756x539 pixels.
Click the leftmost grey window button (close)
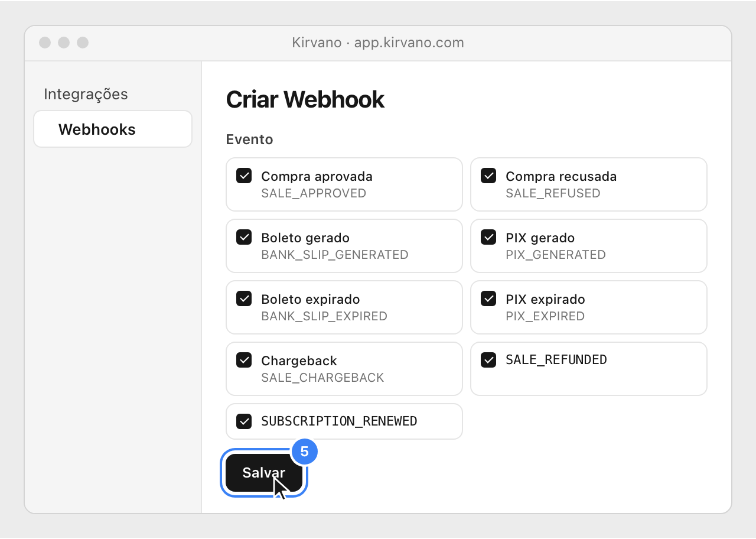(45, 43)
